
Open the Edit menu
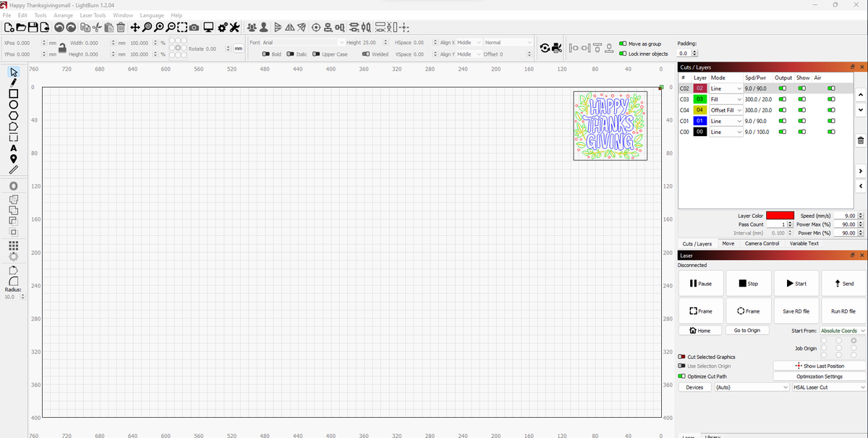[x=23, y=15]
